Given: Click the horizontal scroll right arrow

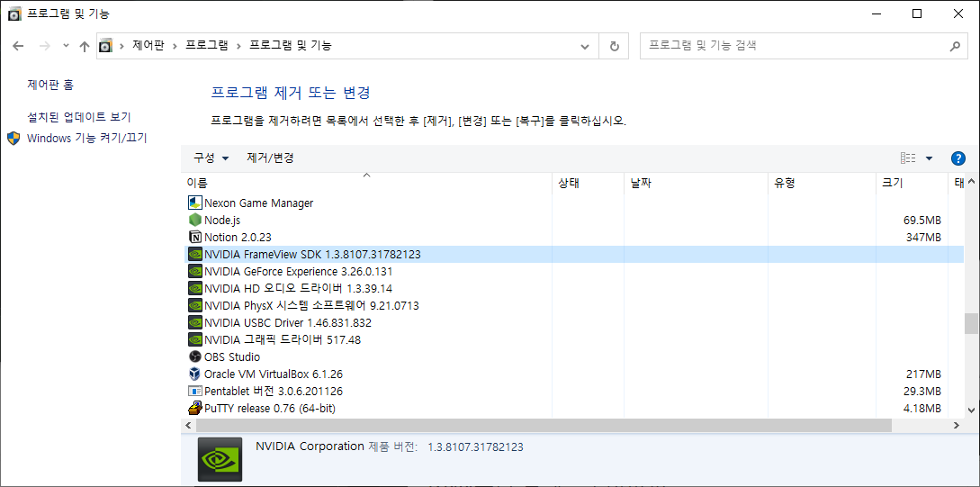Looking at the screenshot, I should [956, 425].
